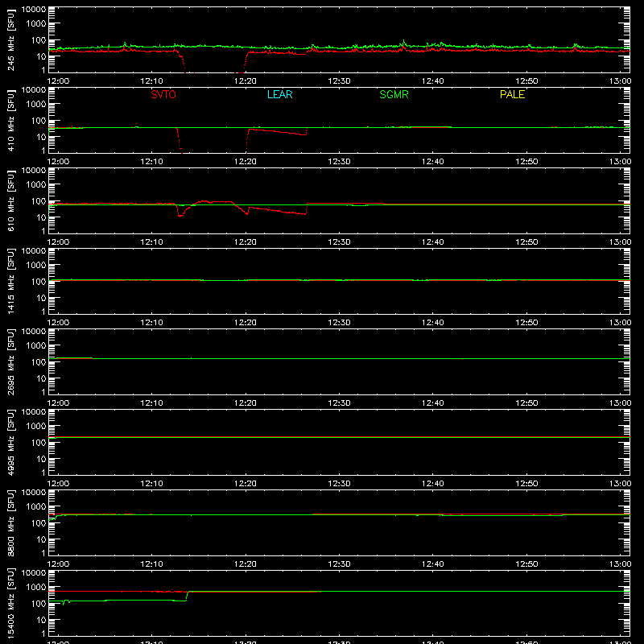This screenshot has height=644, width=644.
Task: Click the cyan LEAR station label
Action: point(279,94)
